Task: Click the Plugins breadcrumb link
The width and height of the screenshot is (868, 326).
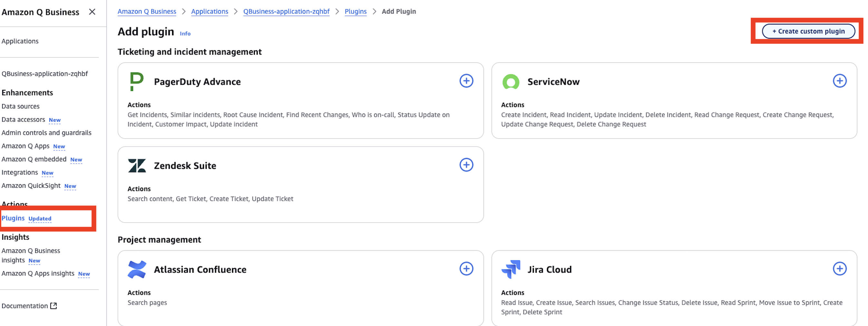Action: (x=355, y=12)
